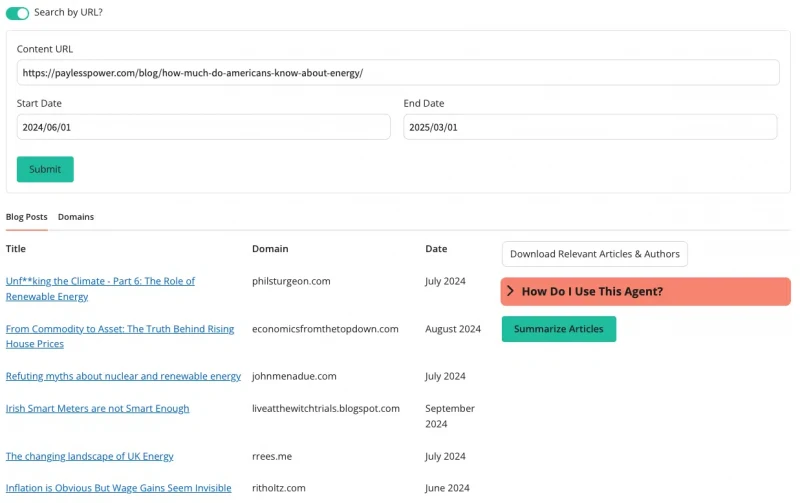The image size is (800, 503).
Task: Click Download Relevant Articles & Authors button
Action: (595, 254)
